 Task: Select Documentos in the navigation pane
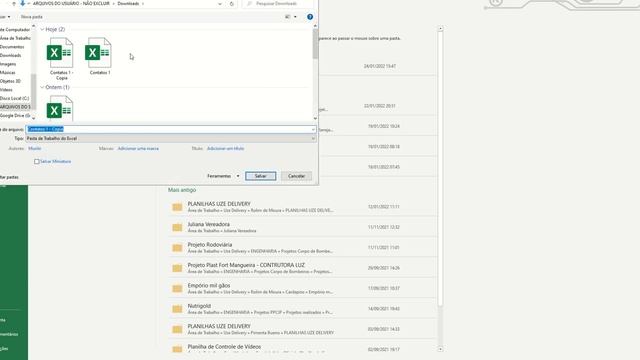pyautogui.click(x=12, y=47)
